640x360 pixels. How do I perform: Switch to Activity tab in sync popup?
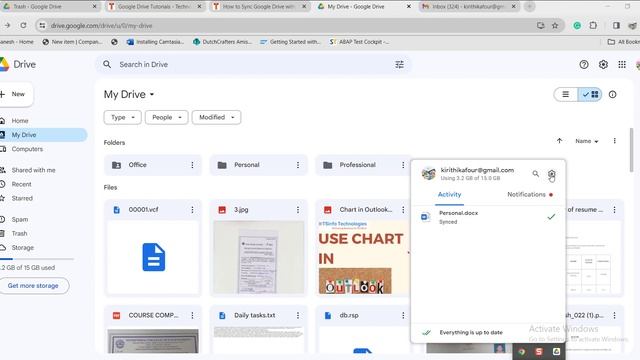pos(449,195)
